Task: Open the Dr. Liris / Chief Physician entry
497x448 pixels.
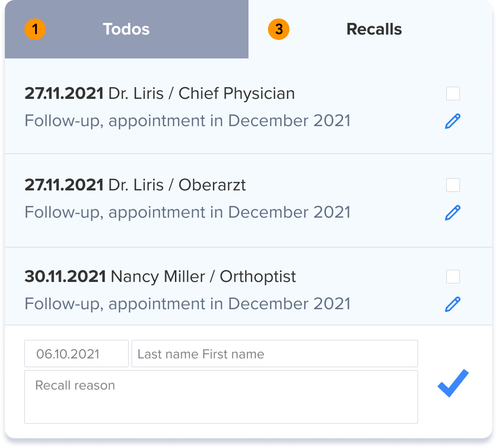Action: (201, 93)
